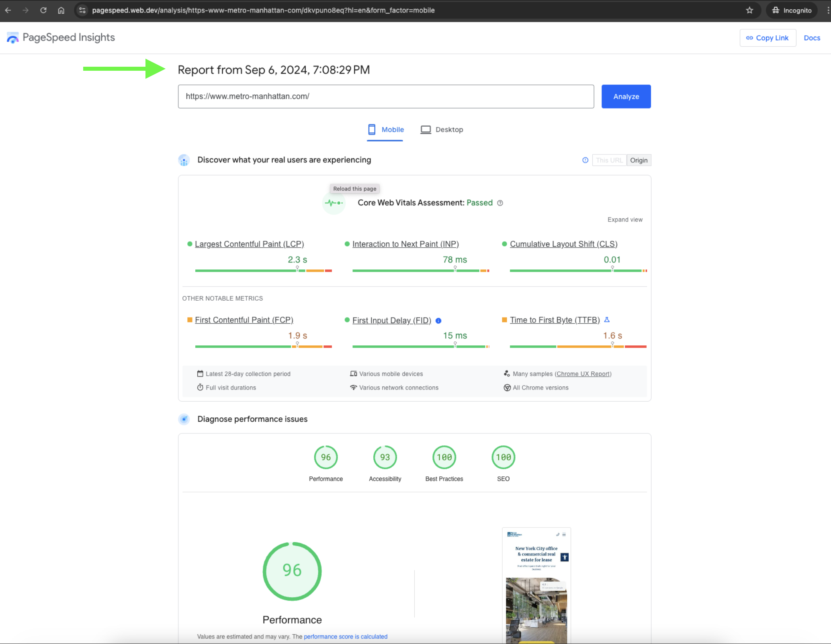Click the blue info icon beside FID

click(x=438, y=321)
